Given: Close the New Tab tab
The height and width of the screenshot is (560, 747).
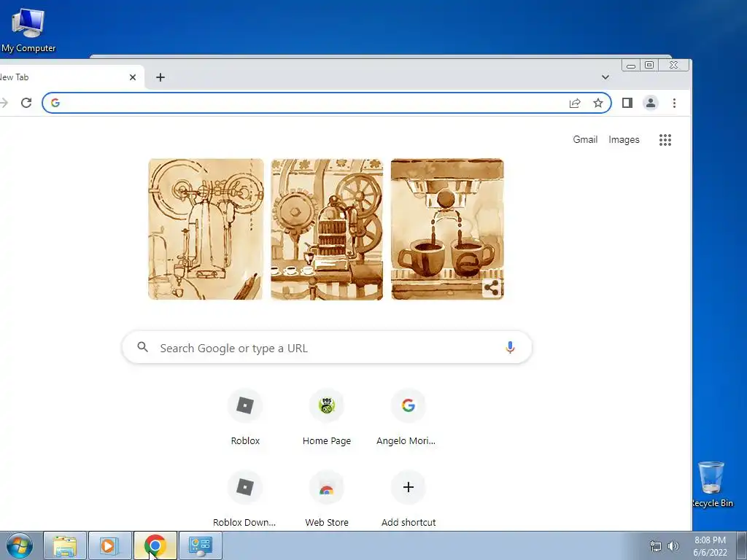Looking at the screenshot, I should (133, 77).
